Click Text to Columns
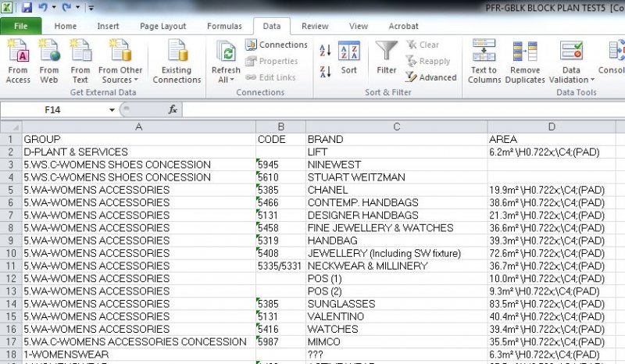625x364 pixels. (x=484, y=61)
